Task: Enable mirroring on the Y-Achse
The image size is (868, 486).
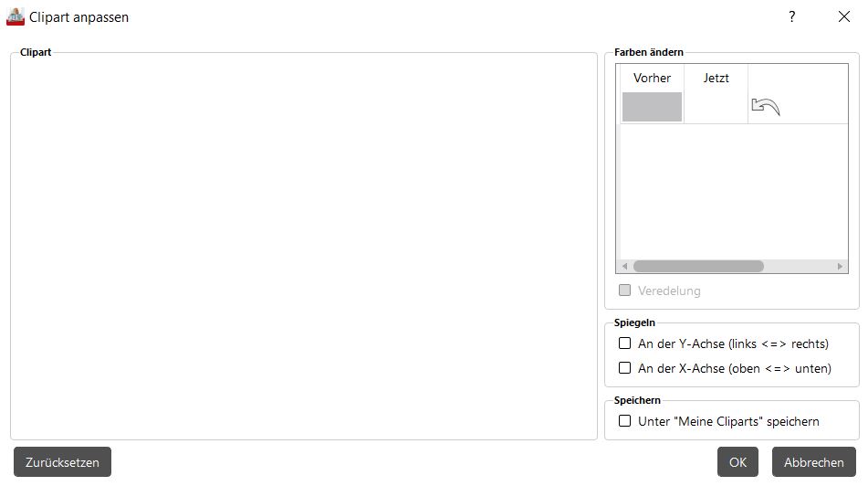Action: [x=625, y=343]
